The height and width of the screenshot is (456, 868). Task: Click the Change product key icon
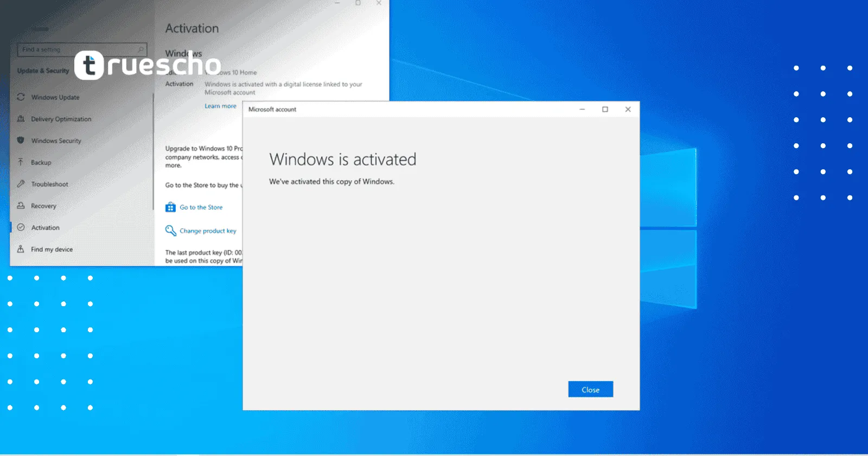point(170,231)
